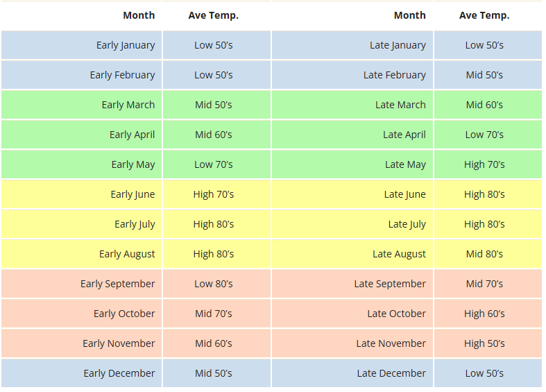This screenshot has height=392, width=546.
Task: Click the Early January cell
Action: click(81, 45)
